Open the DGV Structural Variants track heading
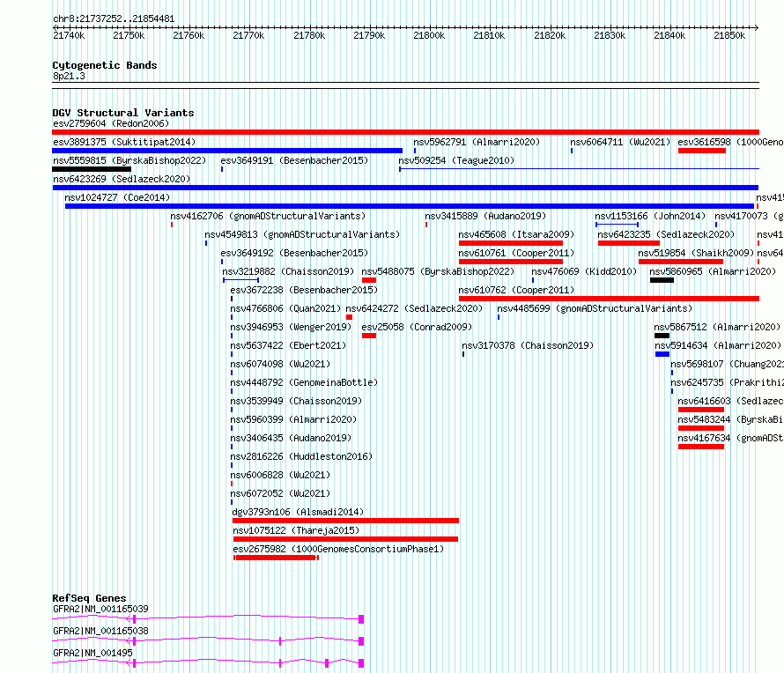The image size is (784, 673). tap(123, 113)
